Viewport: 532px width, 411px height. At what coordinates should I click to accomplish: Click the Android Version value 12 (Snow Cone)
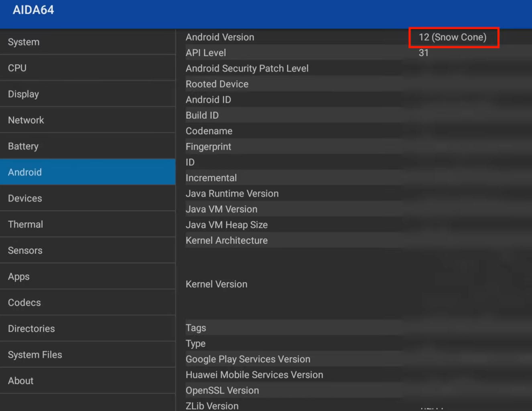453,37
